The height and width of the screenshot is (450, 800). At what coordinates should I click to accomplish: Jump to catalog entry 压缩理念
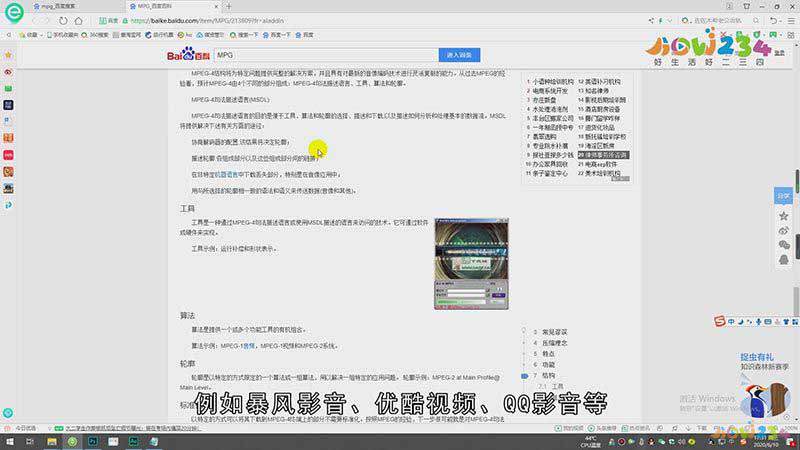tap(554, 343)
